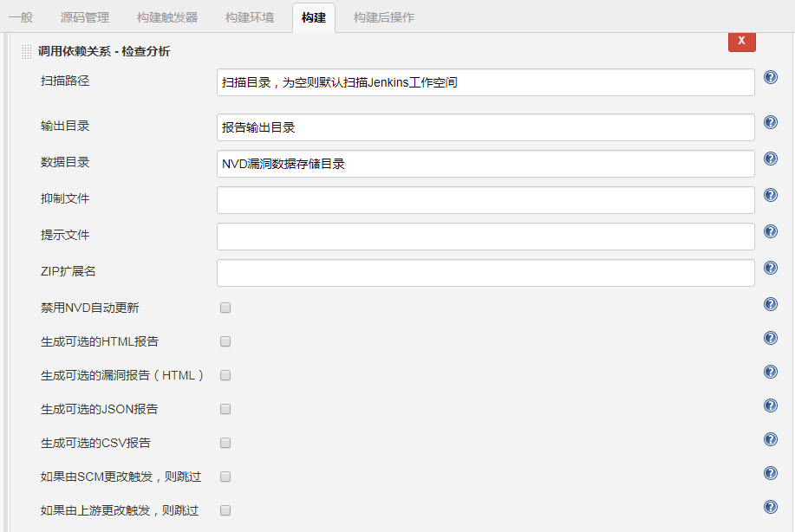Switch to the 一般 tab

pyautogui.click(x=21, y=17)
